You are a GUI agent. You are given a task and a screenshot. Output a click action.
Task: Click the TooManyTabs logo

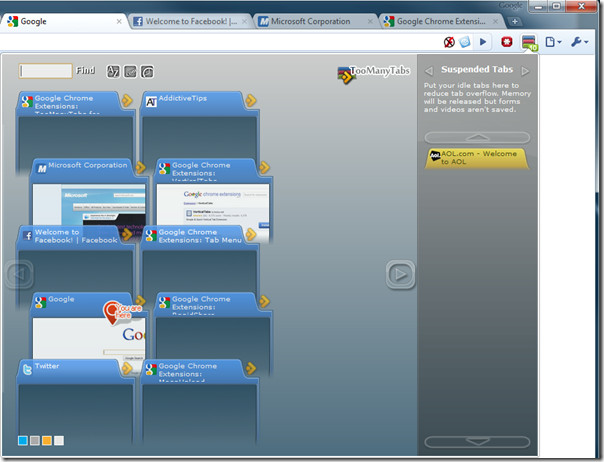(x=374, y=74)
